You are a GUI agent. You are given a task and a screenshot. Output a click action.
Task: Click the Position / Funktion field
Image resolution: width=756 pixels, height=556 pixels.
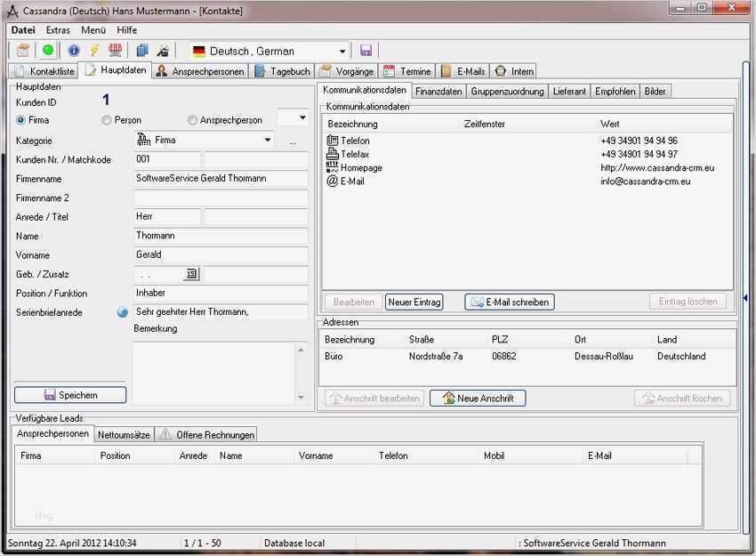click(x=221, y=294)
